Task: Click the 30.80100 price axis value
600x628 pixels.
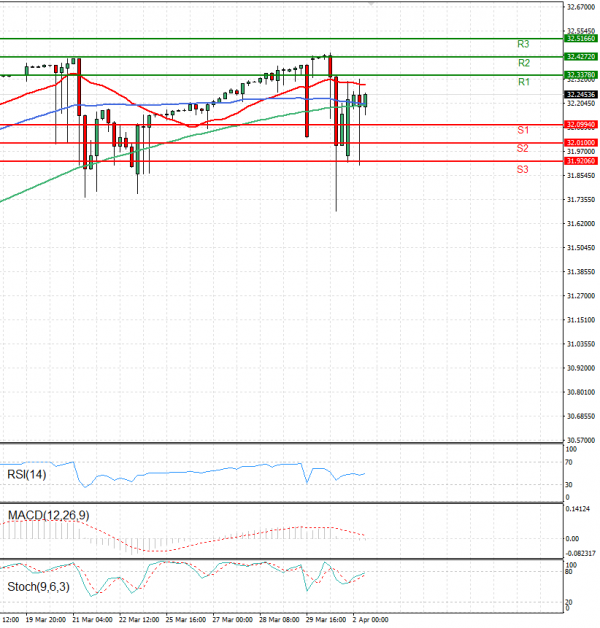Action: point(581,392)
